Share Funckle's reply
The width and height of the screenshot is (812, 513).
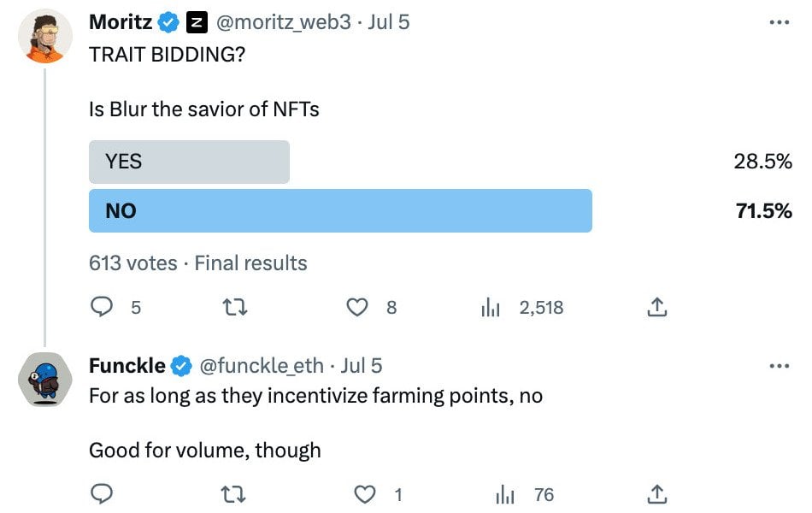click(x=656, y=494)
